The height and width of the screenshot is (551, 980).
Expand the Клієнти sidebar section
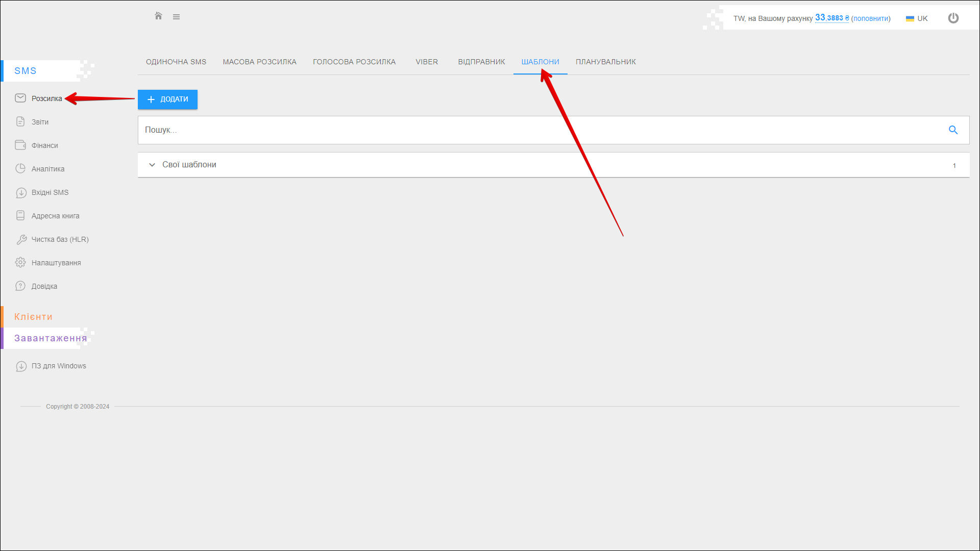pyautogui.click(x=33, y=317)
